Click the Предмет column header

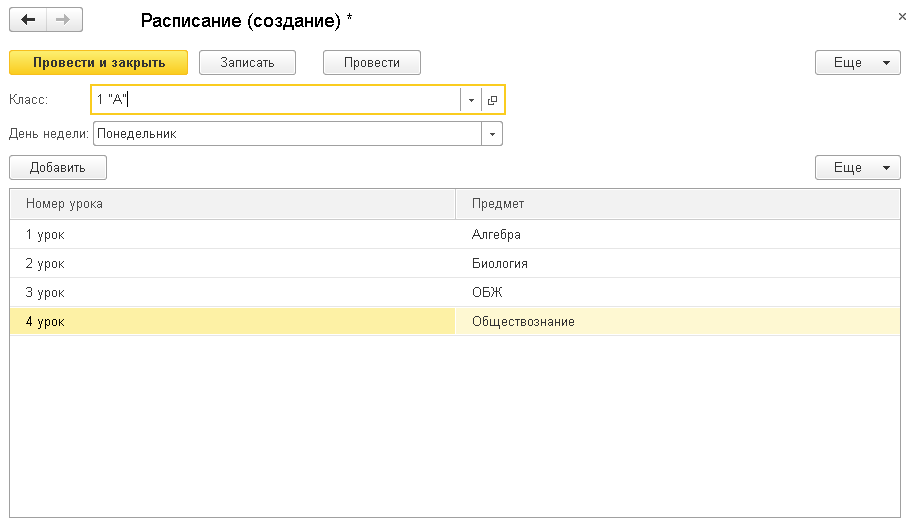[678, 203]
